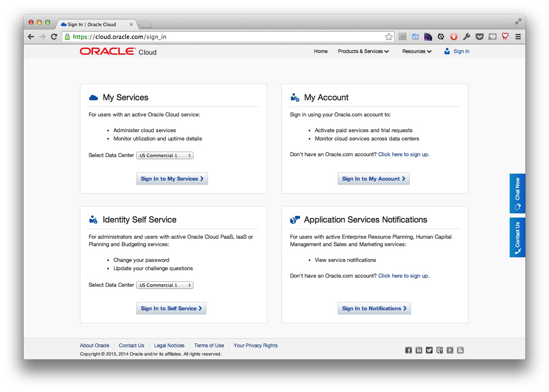Open Terms of Use footer link
Screen dimensions: 549x392
pyautogui.click(x=209, y=346)
